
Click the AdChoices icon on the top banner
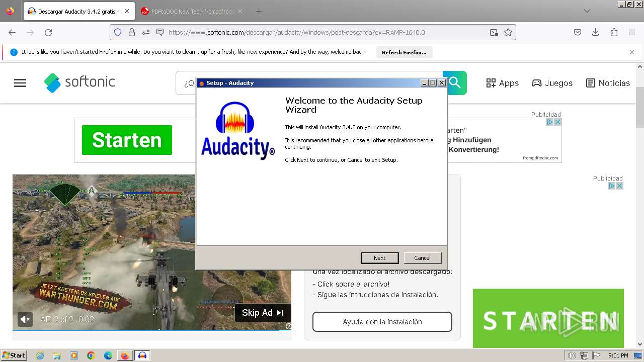pyautogui.click(x=550, y=122)
